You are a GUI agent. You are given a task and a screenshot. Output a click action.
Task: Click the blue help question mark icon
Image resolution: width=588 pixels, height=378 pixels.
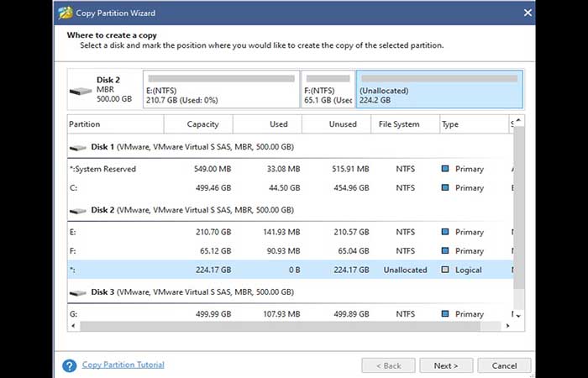point(70,365)
